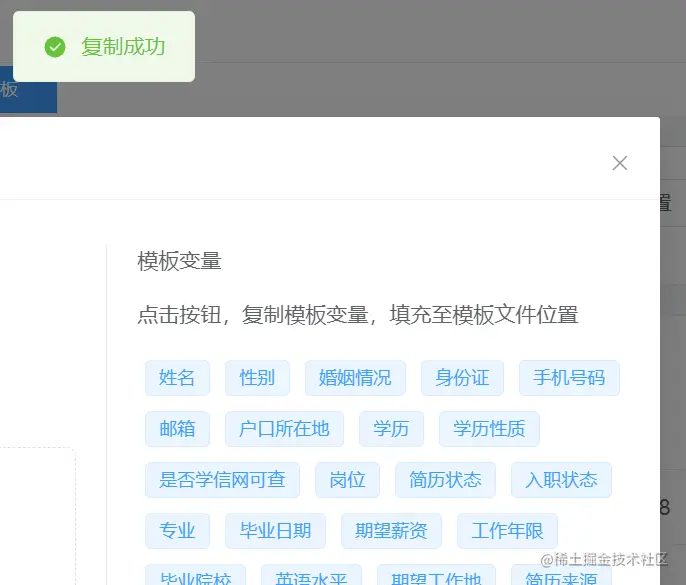The width and height of the screenshot is (686, 585).
Task: Copy the 婚姻情况 variable tag
Action: click(355, 378)
